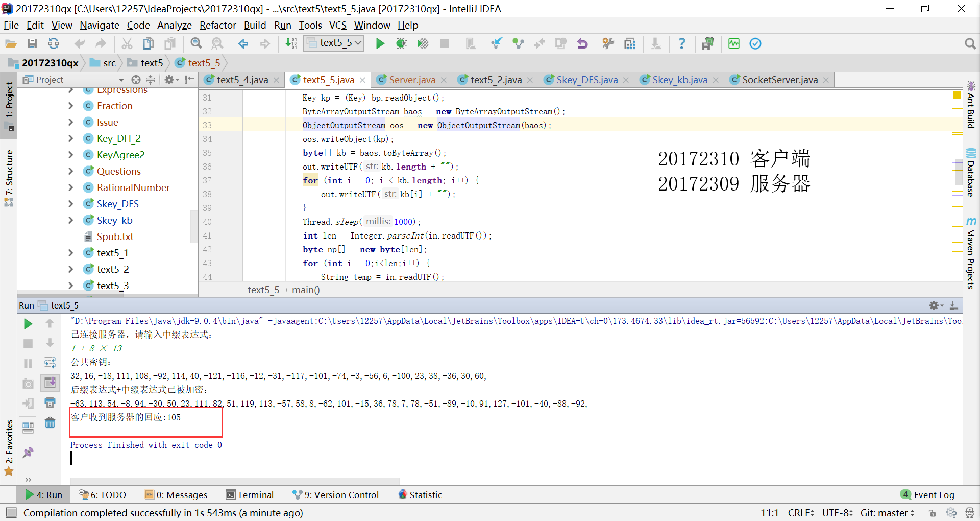
Task: Open the 6: TODO tool window
Action: [x=103, y=494]
